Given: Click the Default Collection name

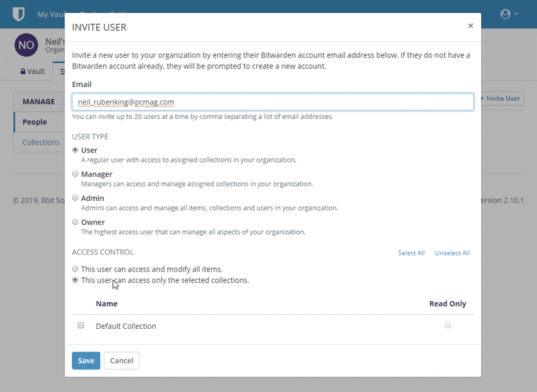Looking at the screenshot, I should pos(126,326).
